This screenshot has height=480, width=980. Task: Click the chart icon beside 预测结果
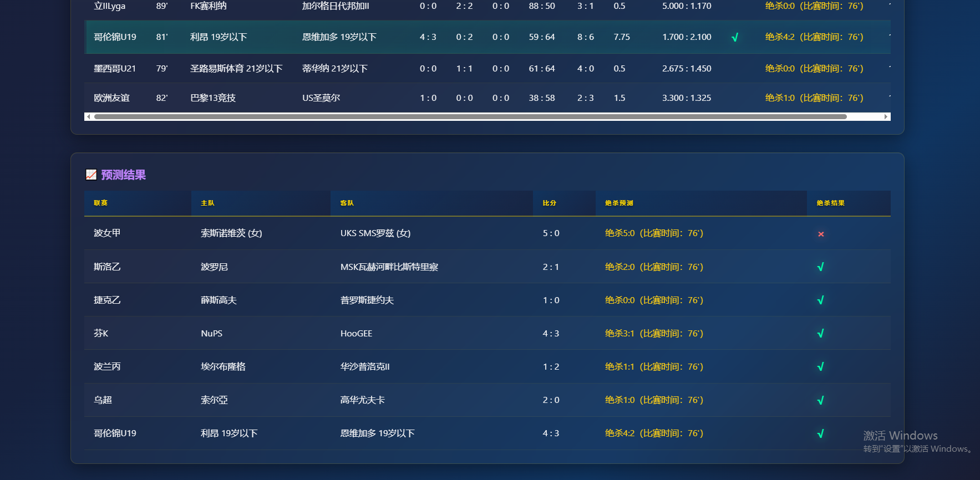[x=92, y=175]
